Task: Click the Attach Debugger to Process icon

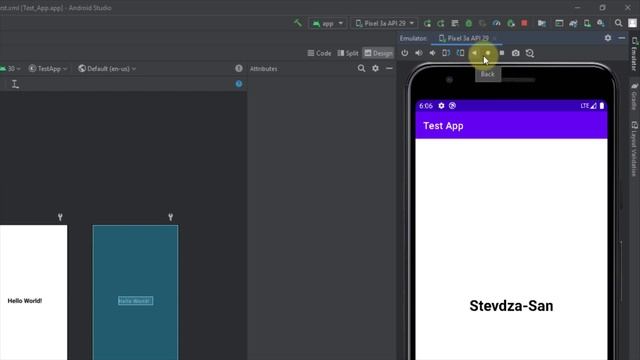Action: pos(511,23)
